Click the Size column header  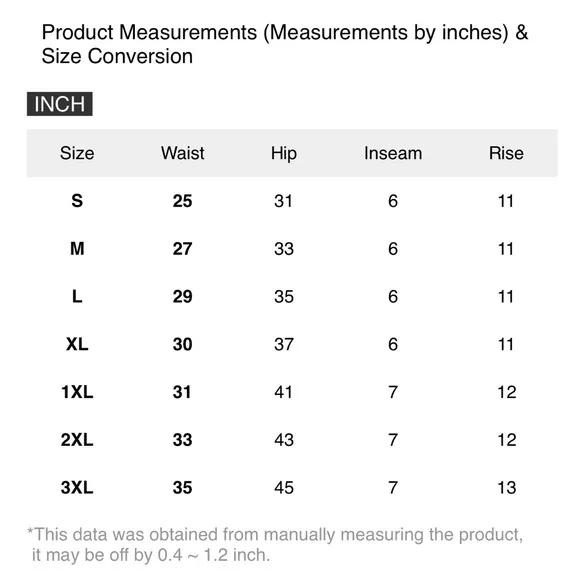77,153
